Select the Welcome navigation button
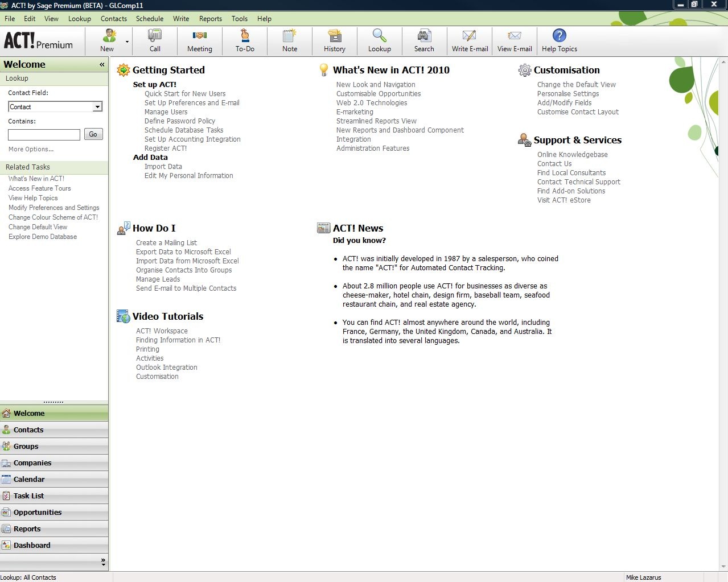The image size is (728, 582). (x=54, y=414)
